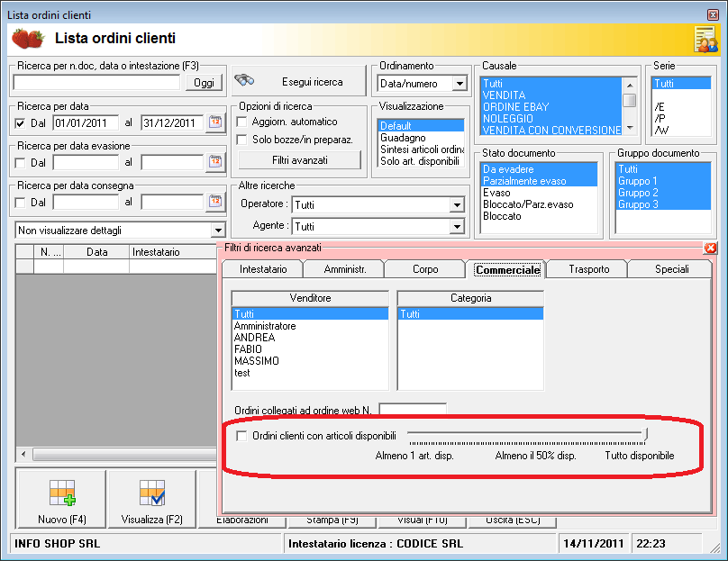Enable Aggiorn. automatico option
The height and width of the screenshot is (561, 728).
241,122
